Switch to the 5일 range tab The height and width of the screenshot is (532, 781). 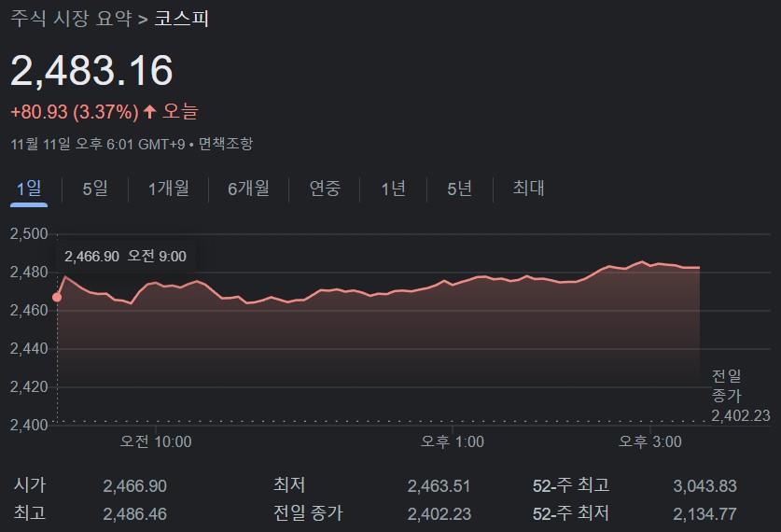click(95, 189)
